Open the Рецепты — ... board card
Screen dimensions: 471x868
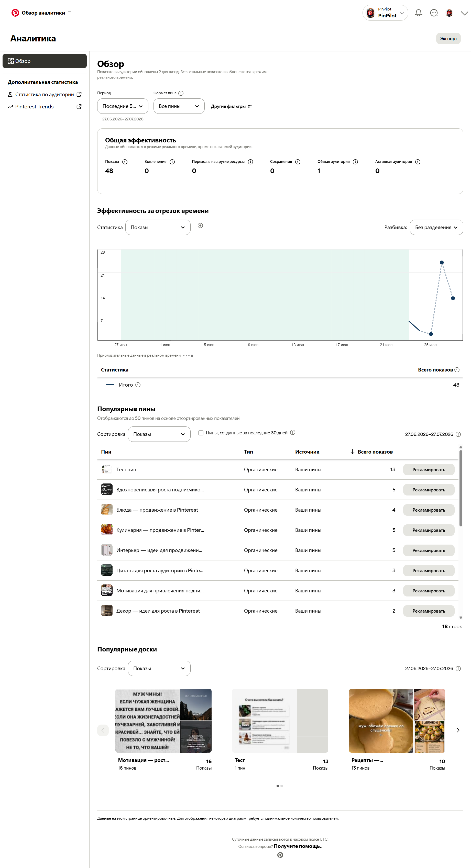(397, 729)
